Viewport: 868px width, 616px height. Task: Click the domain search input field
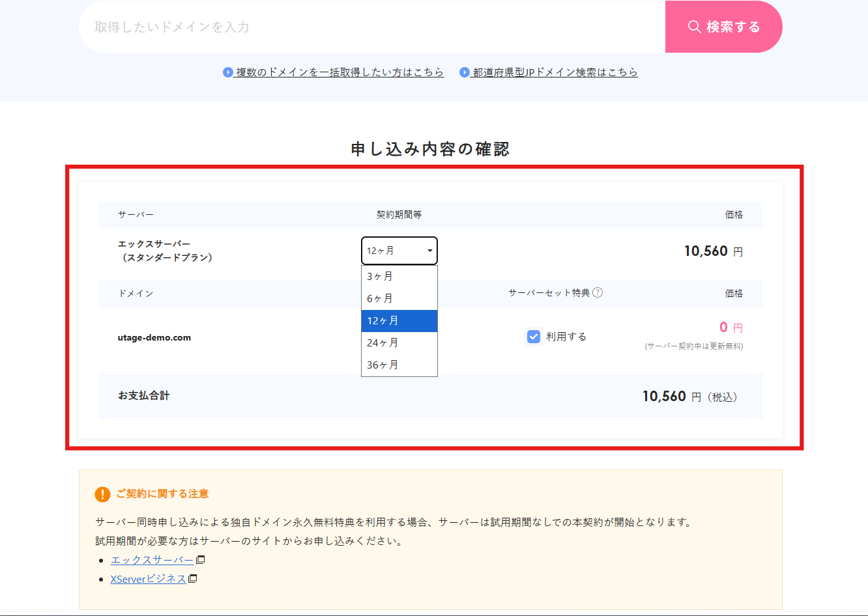(x=371, y=27)
